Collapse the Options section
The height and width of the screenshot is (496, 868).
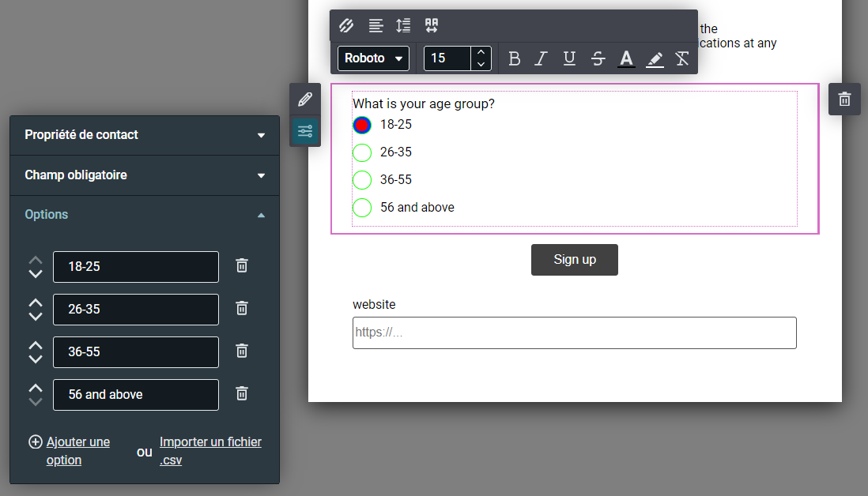click(145, 215)
